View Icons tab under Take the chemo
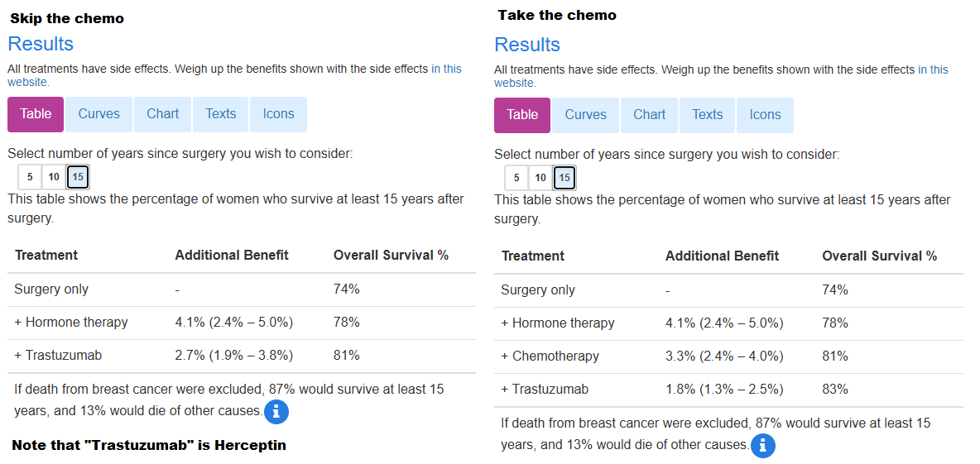 pos(765,115)
